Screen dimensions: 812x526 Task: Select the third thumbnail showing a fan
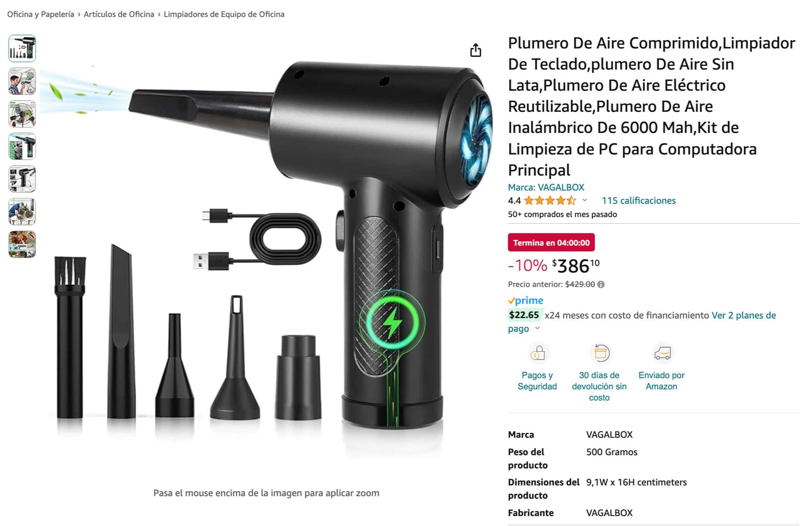(22, 114)
